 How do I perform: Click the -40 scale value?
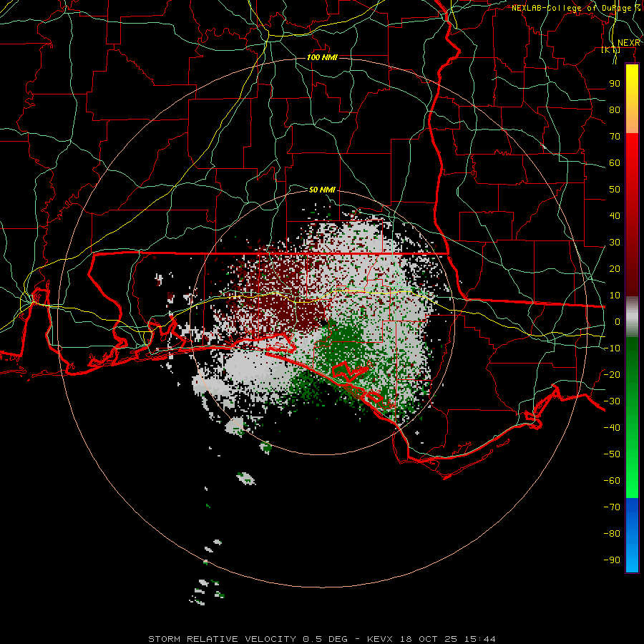point(612,428)
